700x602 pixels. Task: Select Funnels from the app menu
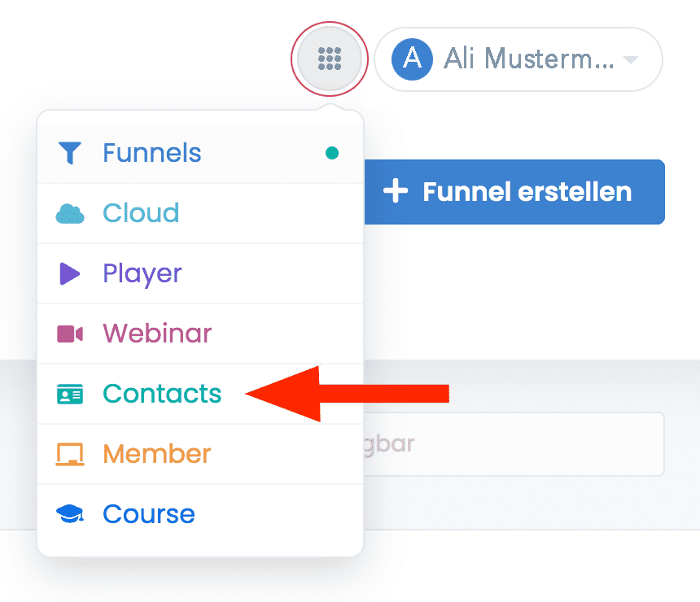tap(152, 153)
